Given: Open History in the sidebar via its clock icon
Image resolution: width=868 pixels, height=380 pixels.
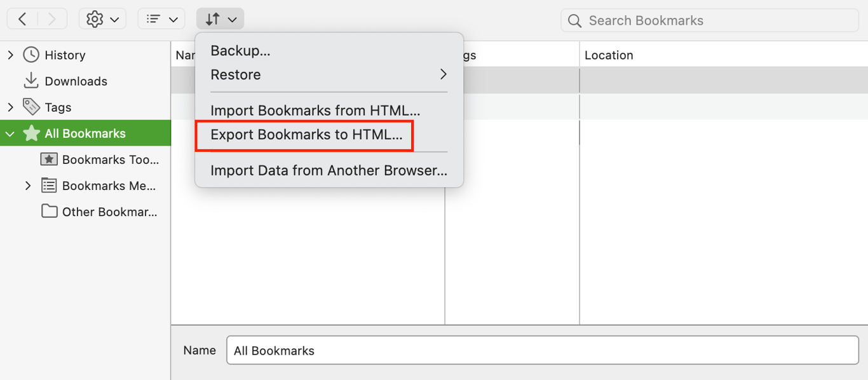Looking at the screenshot, I should pos(31,55).
